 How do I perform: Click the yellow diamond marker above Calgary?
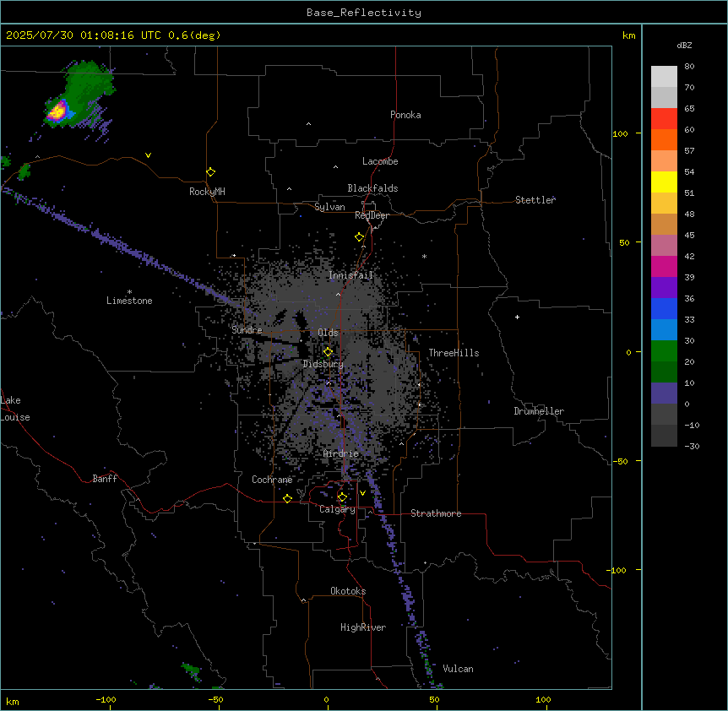342,497
